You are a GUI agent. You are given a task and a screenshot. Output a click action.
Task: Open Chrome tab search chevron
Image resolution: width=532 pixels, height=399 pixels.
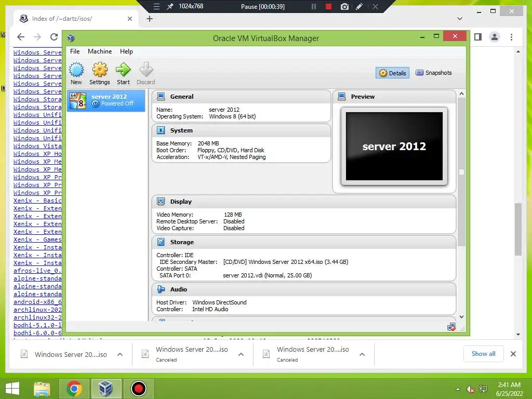tap(460, 19)
